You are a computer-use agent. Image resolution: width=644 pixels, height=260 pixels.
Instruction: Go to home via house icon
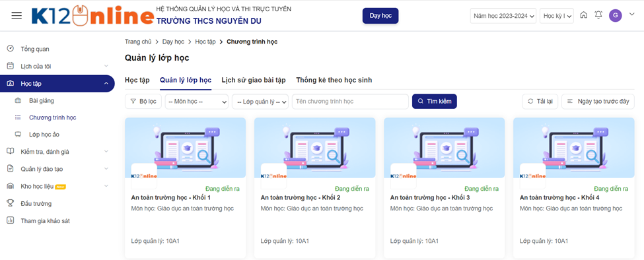tap(583, 15)
